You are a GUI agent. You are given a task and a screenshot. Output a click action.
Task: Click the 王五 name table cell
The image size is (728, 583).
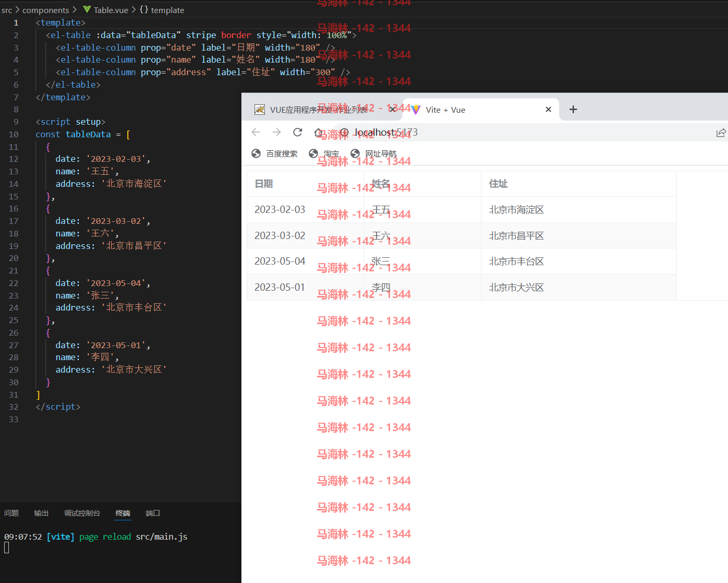(x=422, y=209)
